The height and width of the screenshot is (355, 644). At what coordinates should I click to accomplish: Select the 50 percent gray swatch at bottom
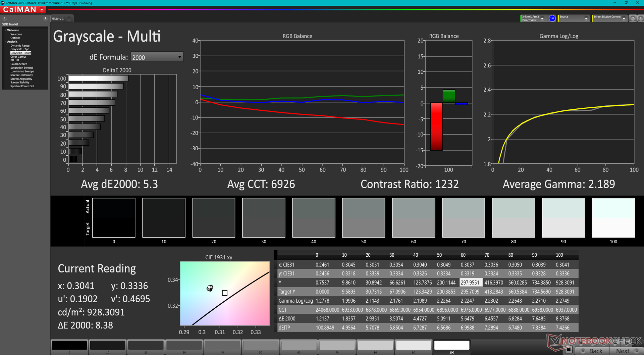pos(260,345)
